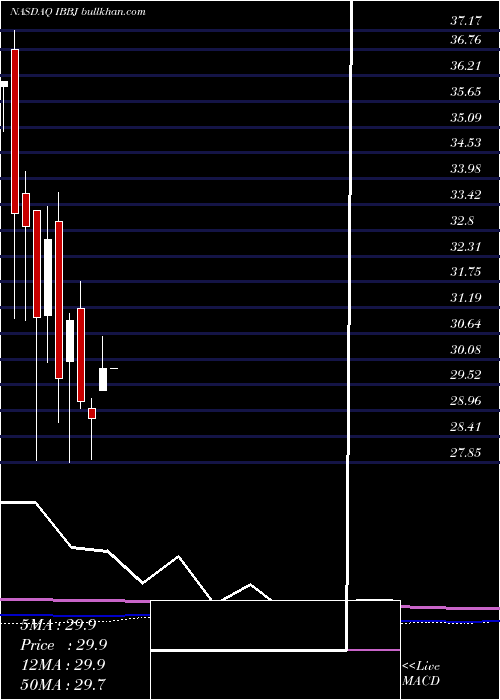Click the 5MA : 29.9 legend value
This screenshot has height=700, width=500.
58,625
